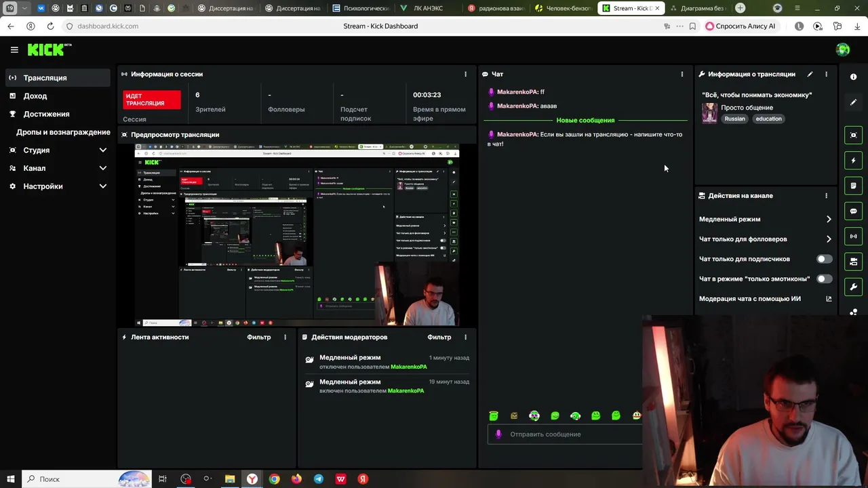The image size is (868, 488).
Task: Switch to the Диаграмма без browser tab
Action: tap(698, 8)
